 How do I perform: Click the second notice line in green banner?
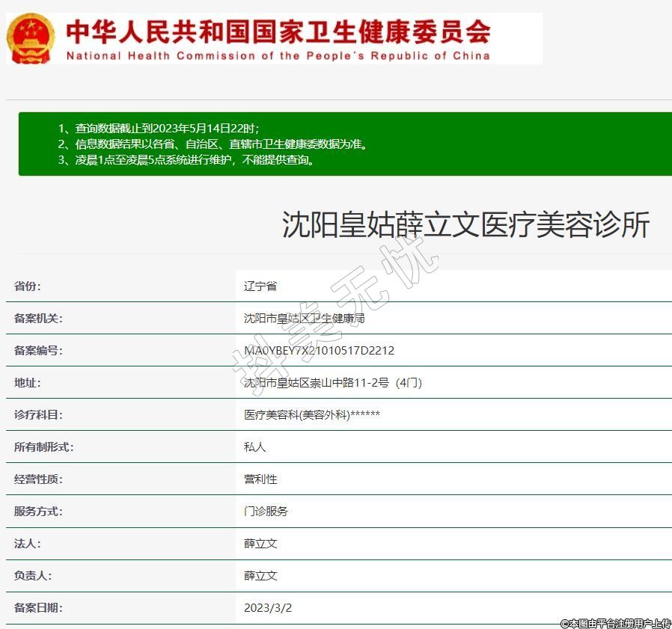coord(213,144)
